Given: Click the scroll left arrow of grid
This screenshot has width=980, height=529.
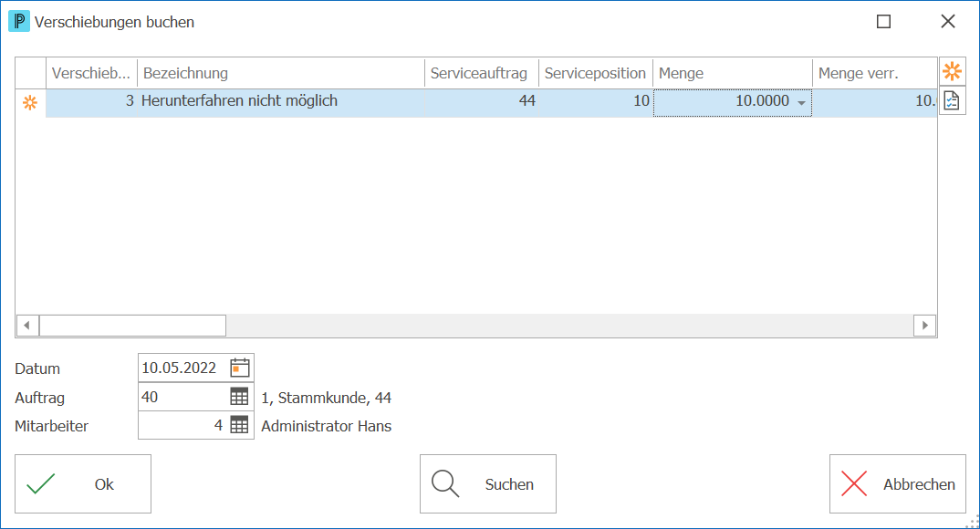Looking at the screenshot, I should point(26,326).
